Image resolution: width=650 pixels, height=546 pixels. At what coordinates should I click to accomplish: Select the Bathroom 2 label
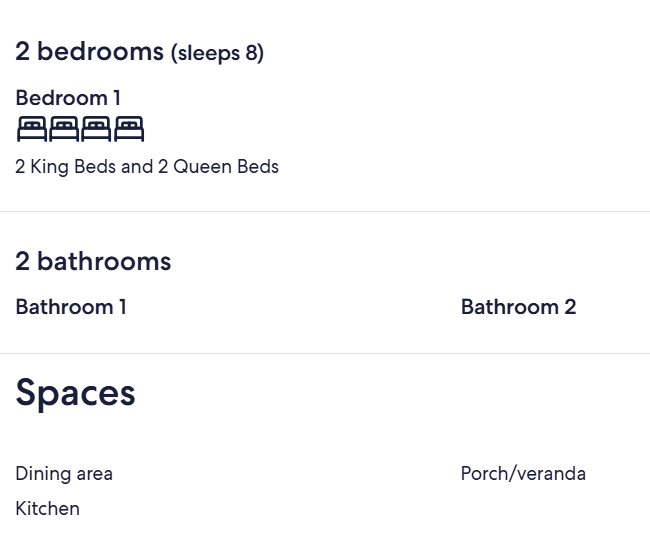click(519, 307)
